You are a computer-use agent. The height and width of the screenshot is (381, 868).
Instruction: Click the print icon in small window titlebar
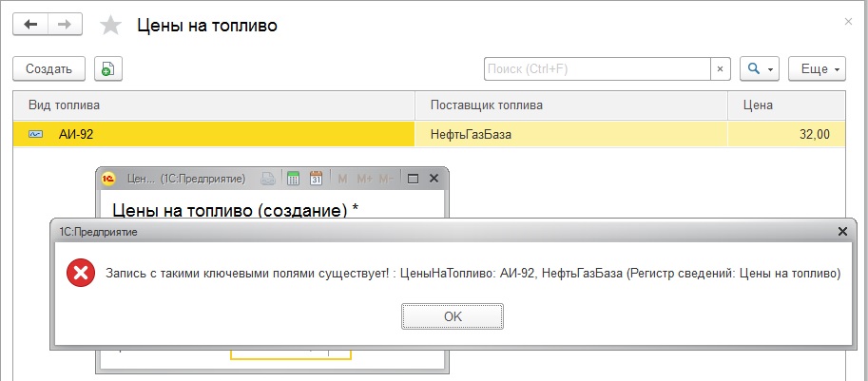269,178
